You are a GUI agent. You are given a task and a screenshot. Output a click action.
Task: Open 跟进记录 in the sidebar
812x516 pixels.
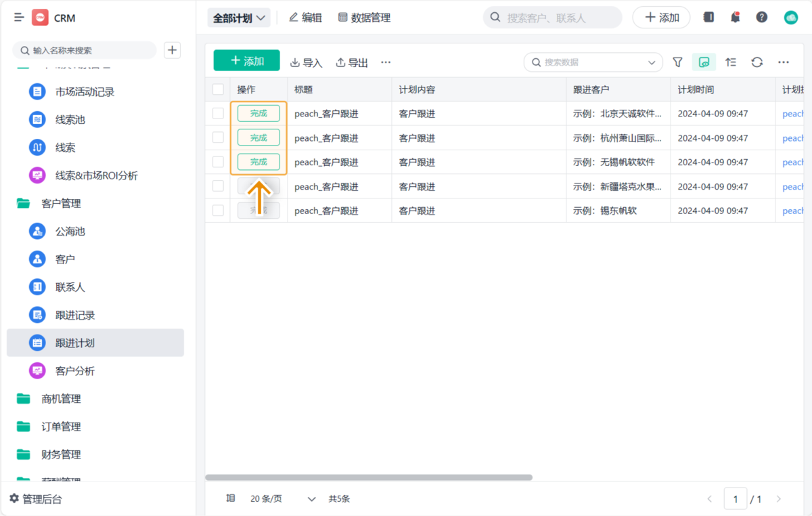click(x=74, y=315)
